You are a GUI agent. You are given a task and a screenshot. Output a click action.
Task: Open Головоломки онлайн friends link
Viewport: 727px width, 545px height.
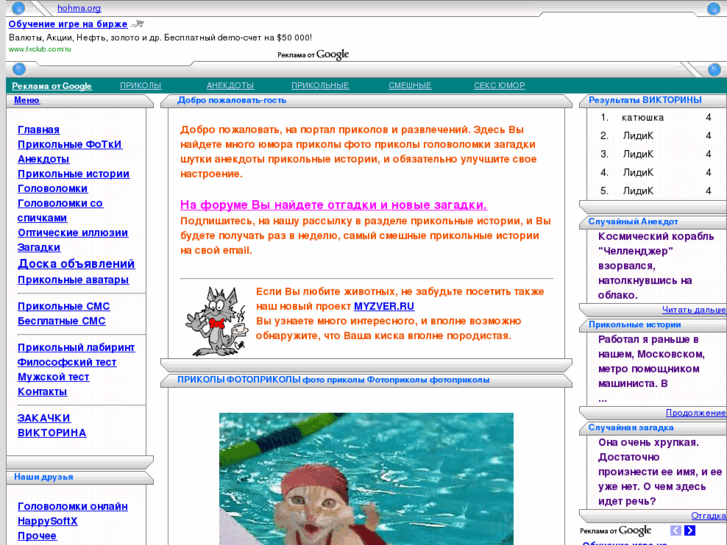(x=72, y=507)
